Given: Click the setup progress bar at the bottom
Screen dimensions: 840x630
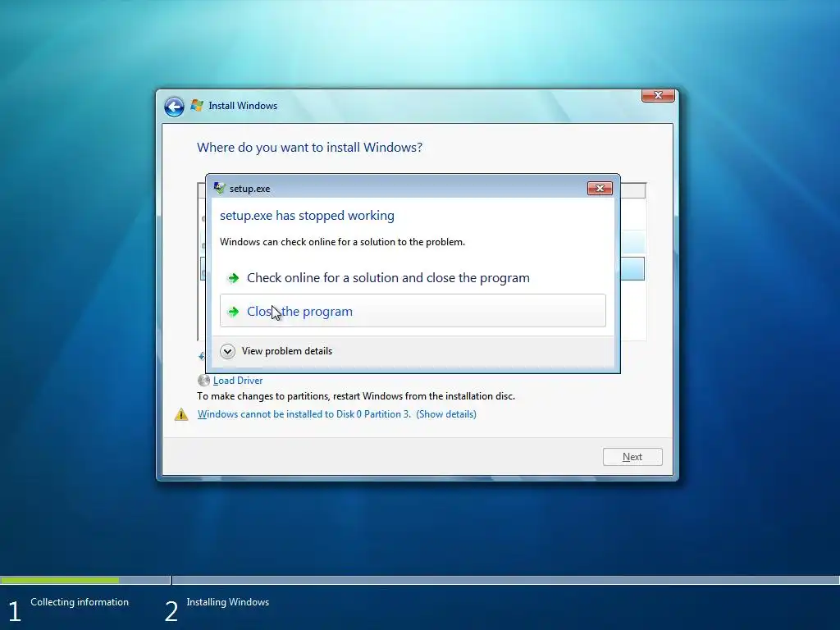Looking at the screenshot, I should [x=420, y=580].
